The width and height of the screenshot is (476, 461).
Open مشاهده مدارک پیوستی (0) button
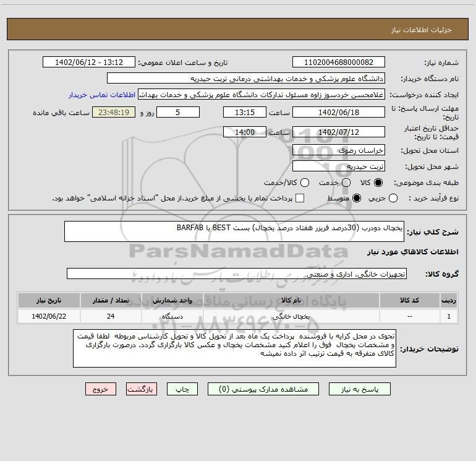pos(263,389)
